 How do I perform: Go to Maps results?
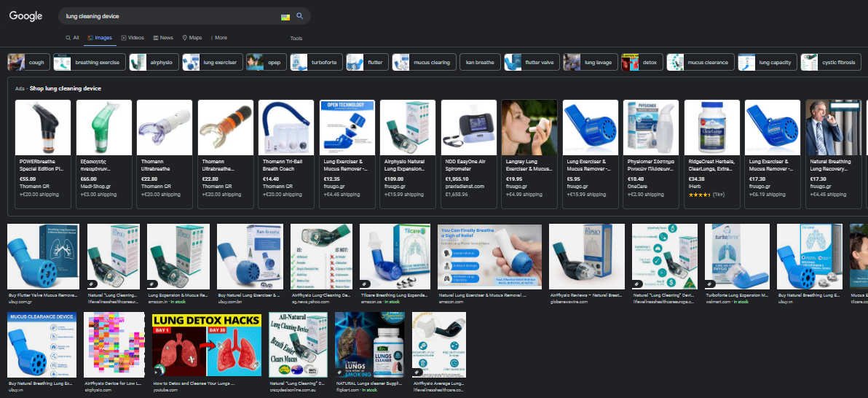point(192,38)
